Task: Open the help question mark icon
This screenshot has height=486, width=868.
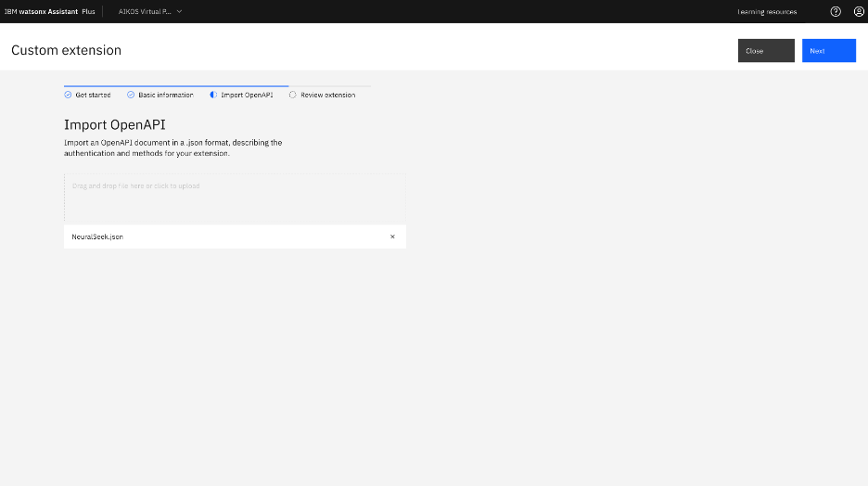Action: pyautogui.click(x=836, y=12)
